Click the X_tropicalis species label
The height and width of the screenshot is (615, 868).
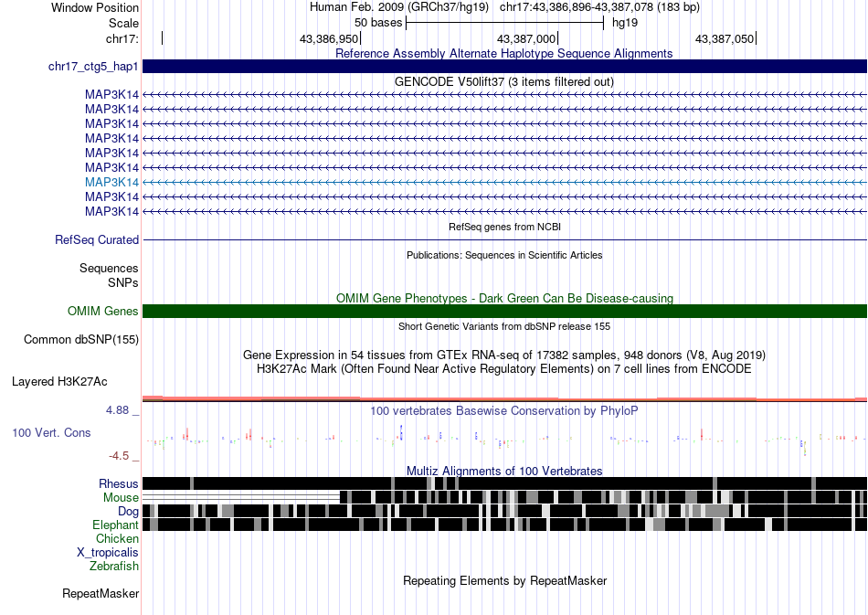click(108, 553)
